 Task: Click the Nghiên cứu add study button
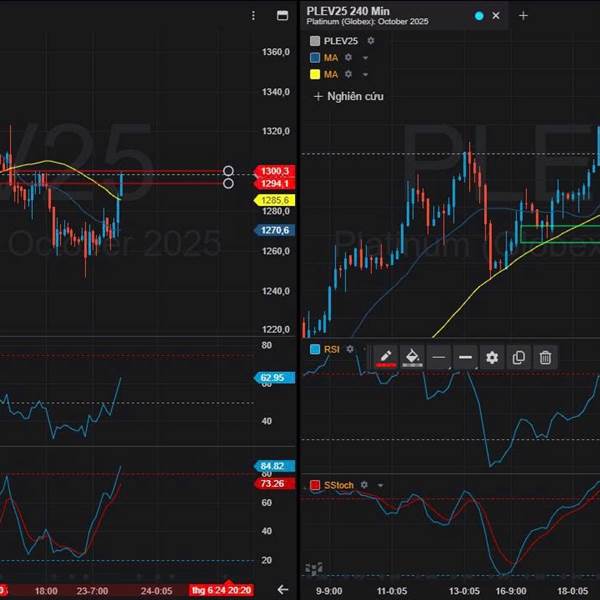pyautogui.click(x=349, y=96)
